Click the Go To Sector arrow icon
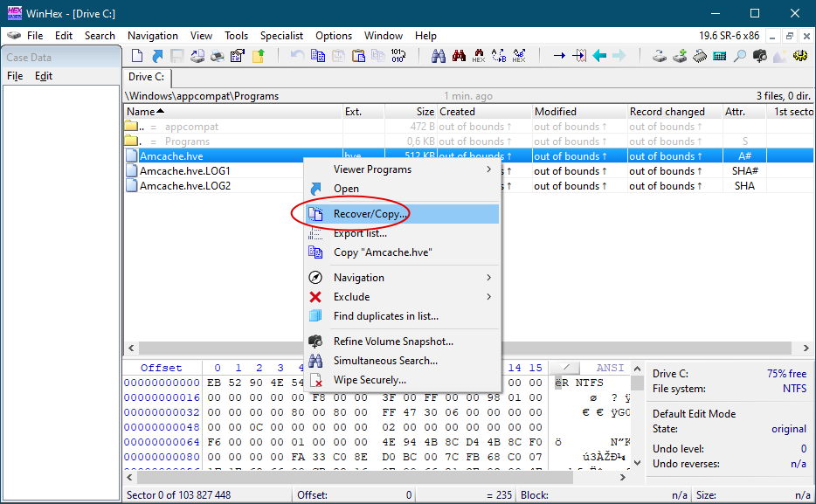 (x=579, y=56)
